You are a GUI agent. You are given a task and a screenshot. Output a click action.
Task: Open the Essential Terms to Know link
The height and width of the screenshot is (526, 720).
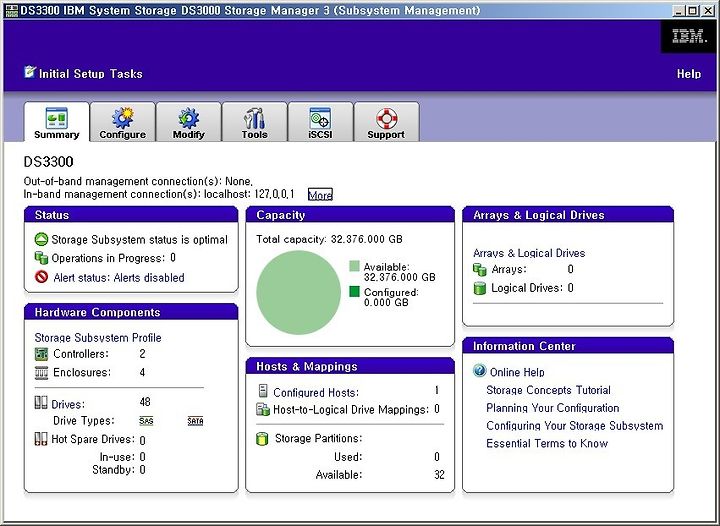click(547, 444)
